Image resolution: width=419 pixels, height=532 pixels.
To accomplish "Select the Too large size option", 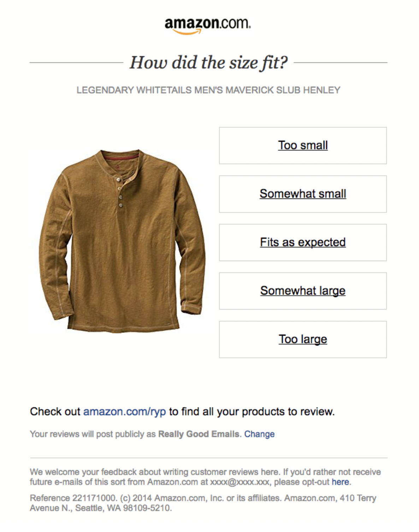I will pyautogui.click(x=303, y=339).
